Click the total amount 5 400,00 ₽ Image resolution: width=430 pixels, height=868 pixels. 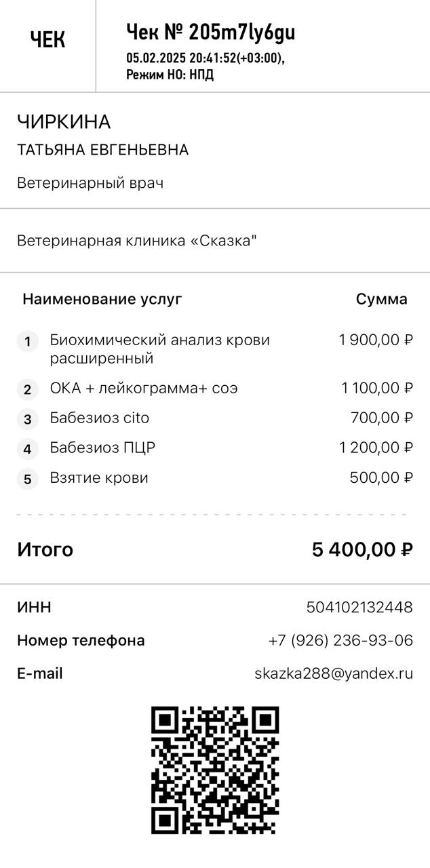click(362, 549)
